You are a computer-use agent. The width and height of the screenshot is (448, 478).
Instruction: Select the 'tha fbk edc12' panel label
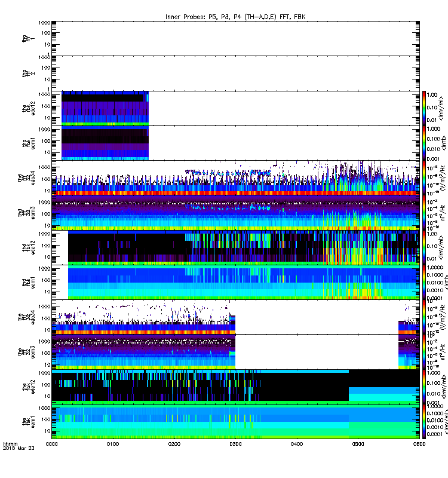(x=28, y=108)
